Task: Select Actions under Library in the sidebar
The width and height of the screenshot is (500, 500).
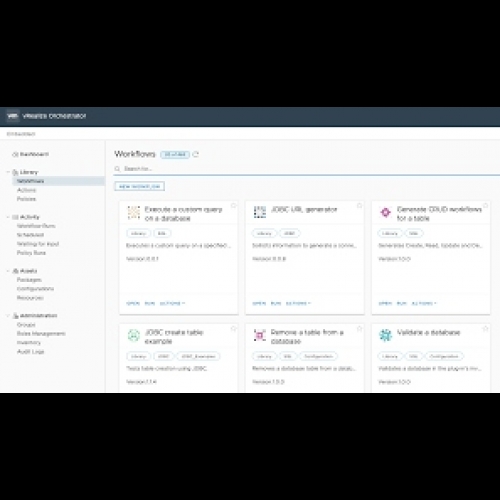Action: 27,190
